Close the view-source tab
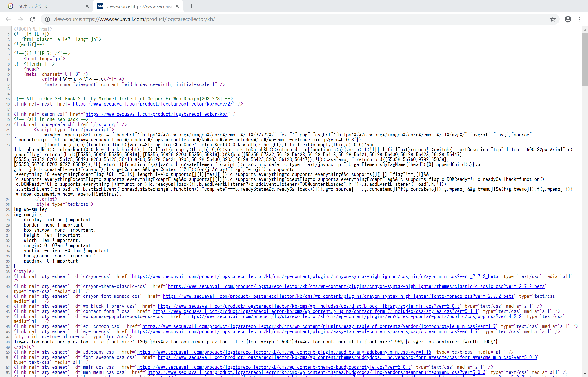588x377 pixels. pyautogui.click(x=177, y=6)
